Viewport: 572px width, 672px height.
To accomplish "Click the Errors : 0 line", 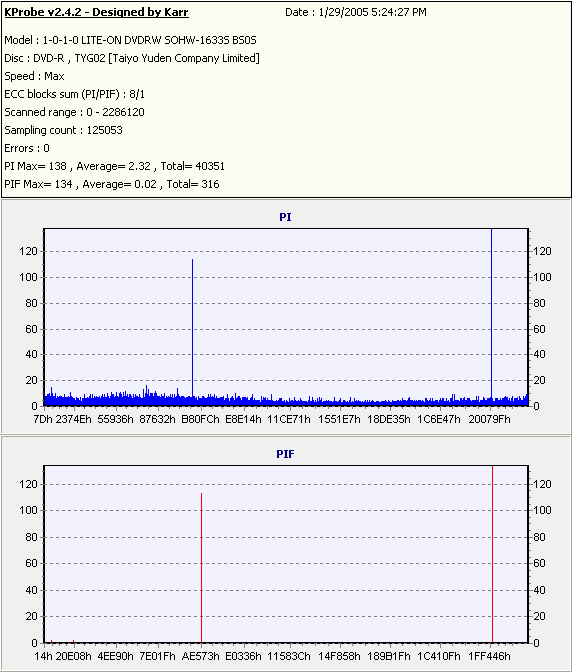I will click(27, 148).
